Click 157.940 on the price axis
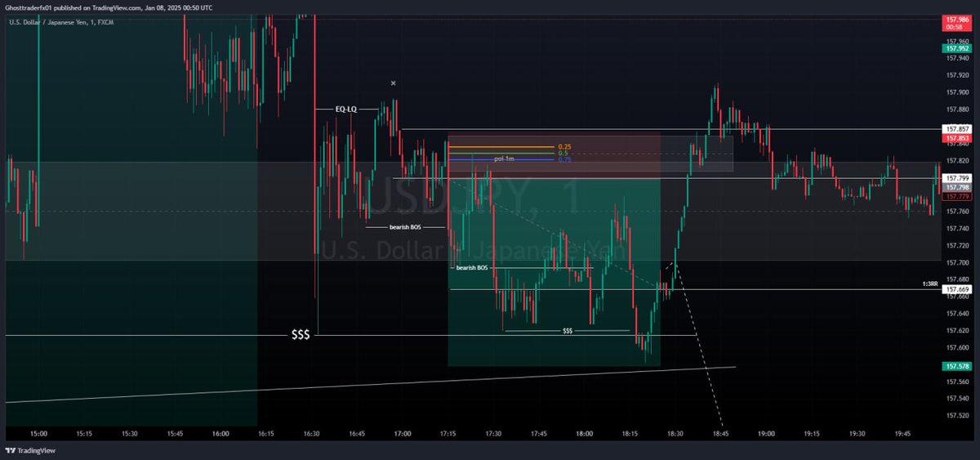 [957, 58]
